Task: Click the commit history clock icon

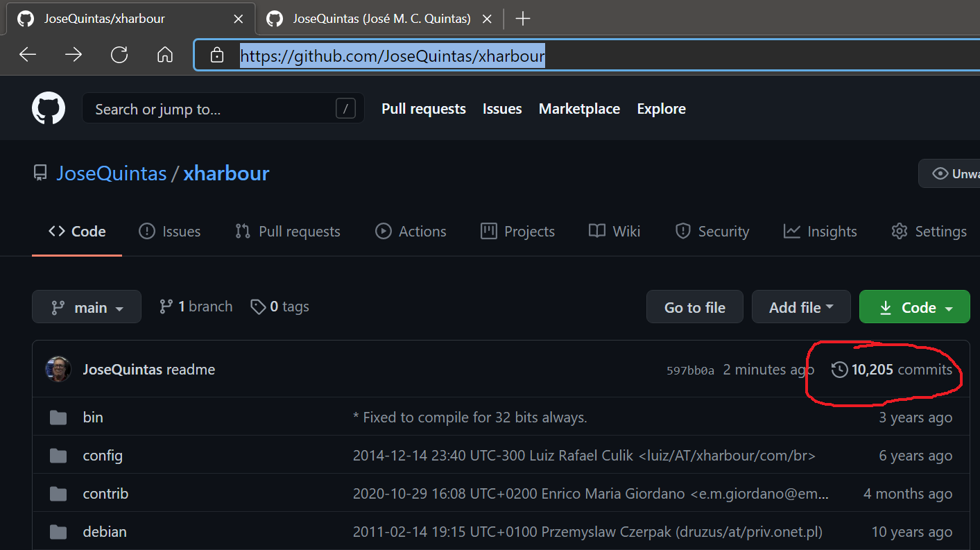Action: click(839, 370)
